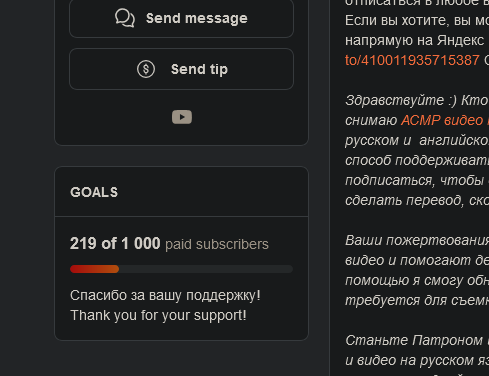Open the orange to/410011935715387 link
The width and height of the screenshot is (489, 376).
412,60
